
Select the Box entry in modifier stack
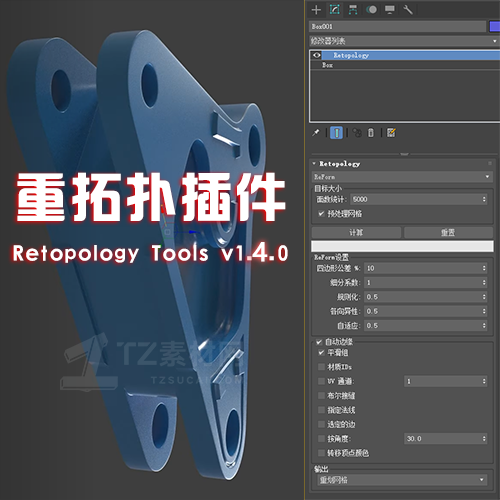(327, 65)
